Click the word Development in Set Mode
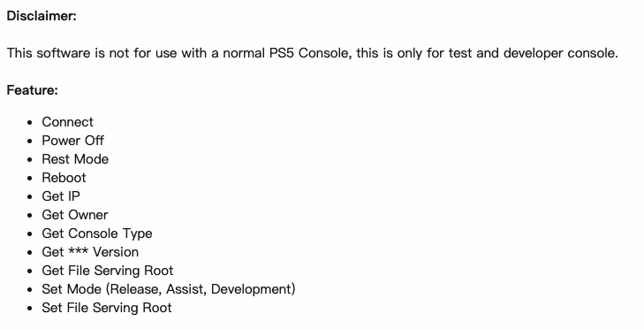 coord(251,289)
